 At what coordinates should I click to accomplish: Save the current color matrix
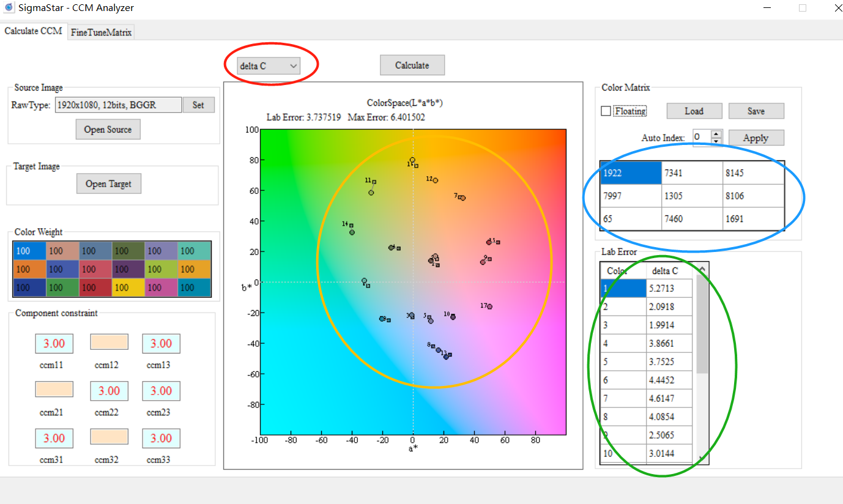point(756,111)
